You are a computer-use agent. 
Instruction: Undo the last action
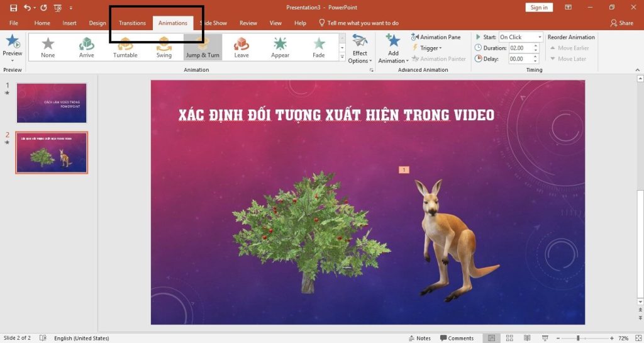click(x=27, y=8)
